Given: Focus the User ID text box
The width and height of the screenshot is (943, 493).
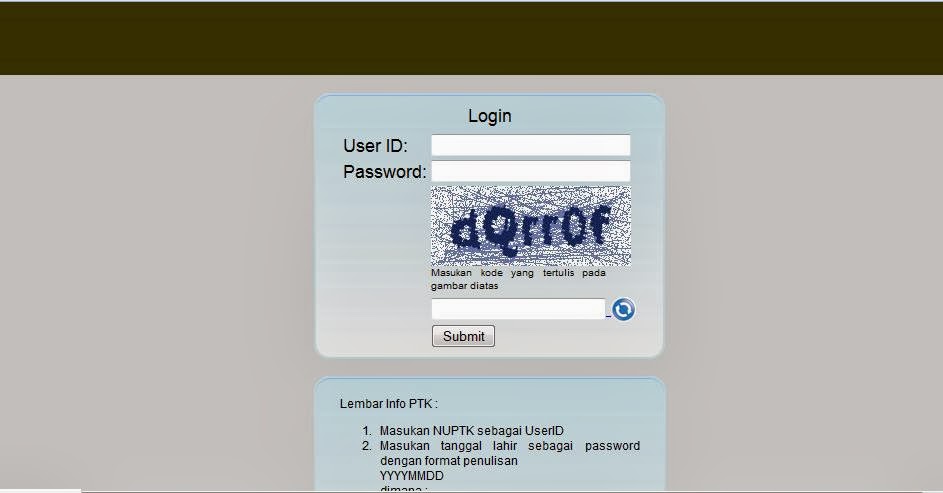Looking at the screenshot, I should 530,145.
